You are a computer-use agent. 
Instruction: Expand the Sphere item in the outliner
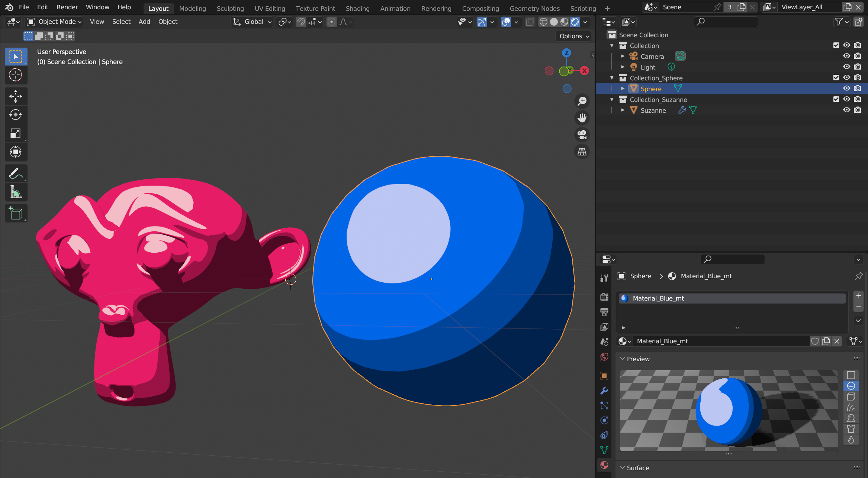click(623, 89)
